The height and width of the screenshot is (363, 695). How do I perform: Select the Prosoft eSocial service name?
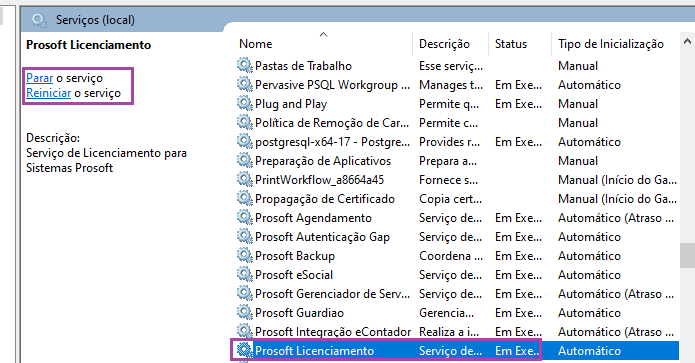[293, 275]
